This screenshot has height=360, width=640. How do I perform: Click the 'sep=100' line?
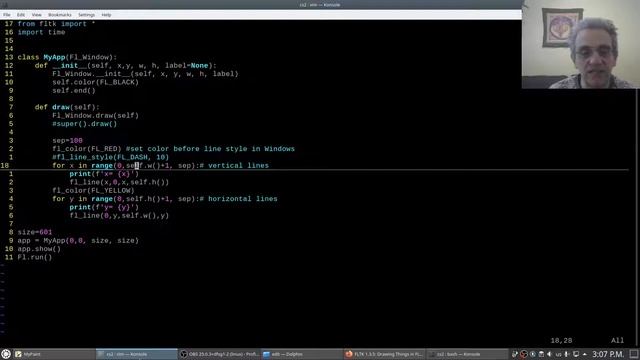[67, 140]
